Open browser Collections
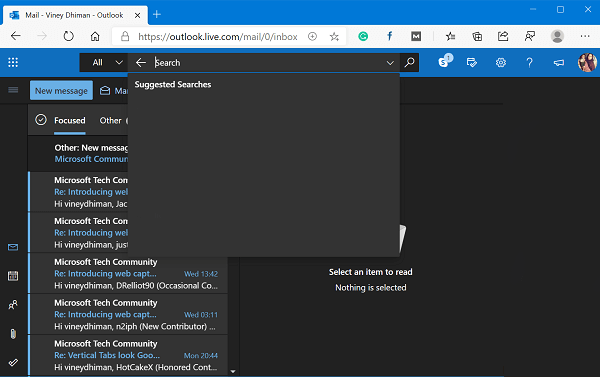600x377 pixels. click(x=477, y=36)
